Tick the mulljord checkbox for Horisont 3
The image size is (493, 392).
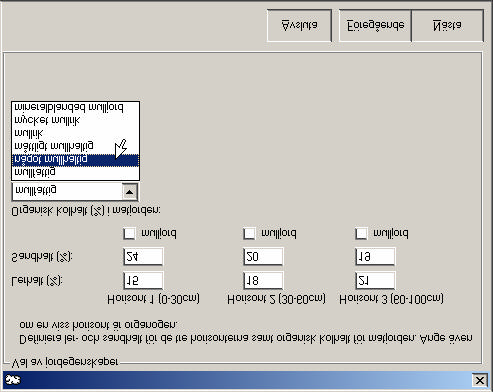coord(361,233)
